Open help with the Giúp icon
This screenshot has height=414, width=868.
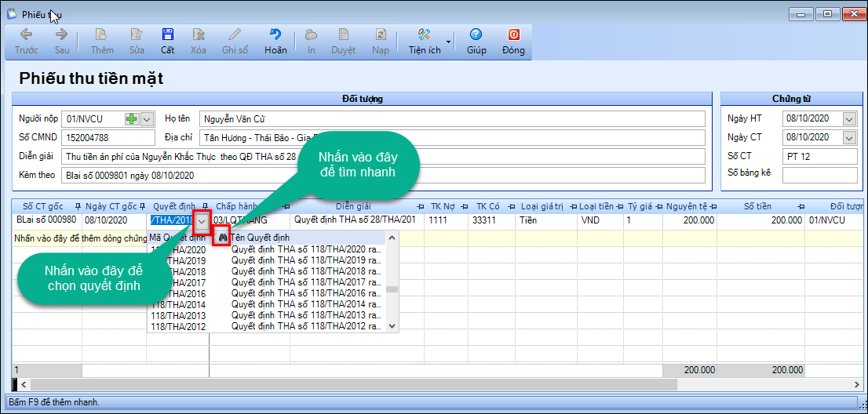[476, 42]
